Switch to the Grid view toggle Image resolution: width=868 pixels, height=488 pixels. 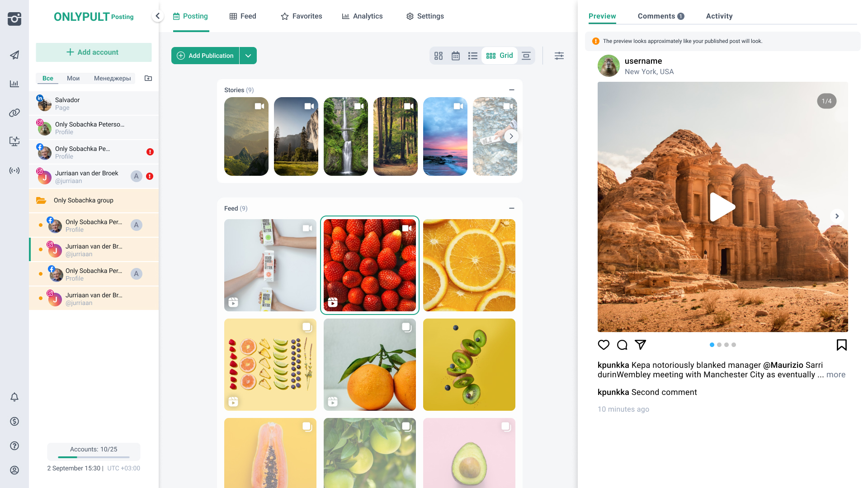coord(500,56)
